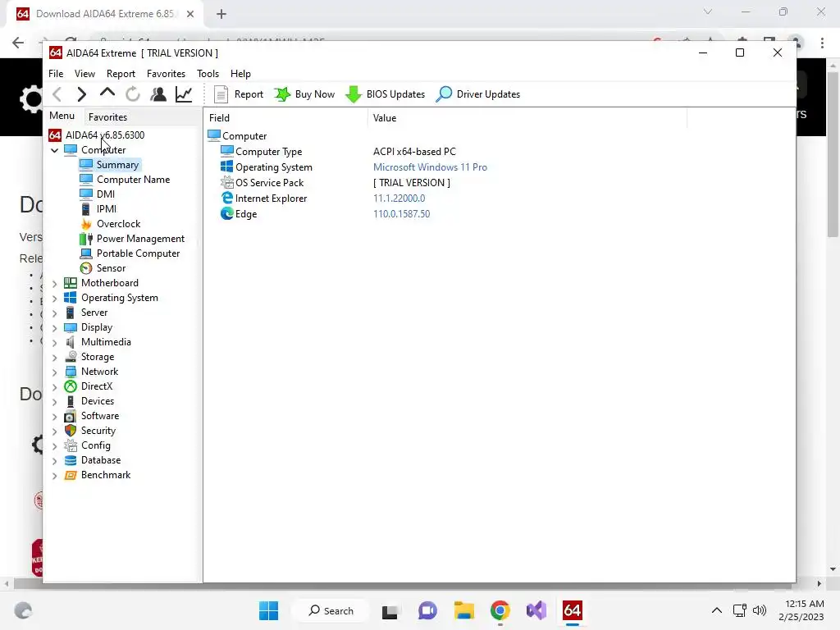Select the OS Service Pack row
840x630 pixels.
tap(445, 183)
